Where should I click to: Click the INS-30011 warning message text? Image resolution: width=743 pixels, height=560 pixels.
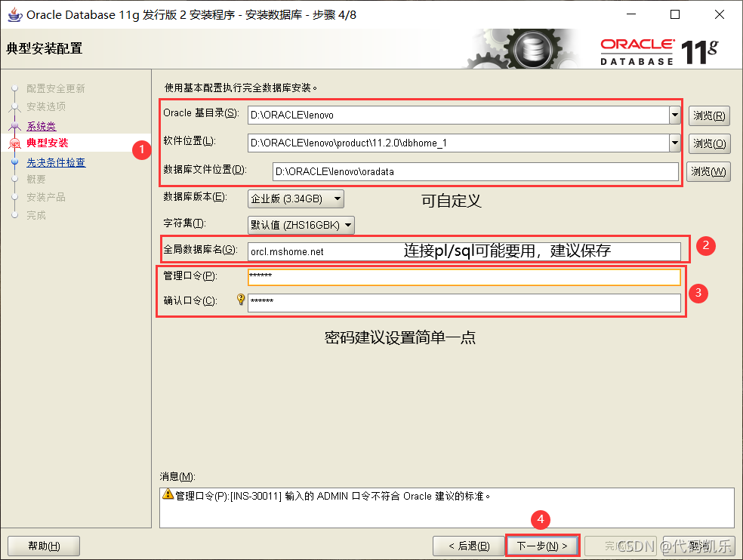click(333, 496)
